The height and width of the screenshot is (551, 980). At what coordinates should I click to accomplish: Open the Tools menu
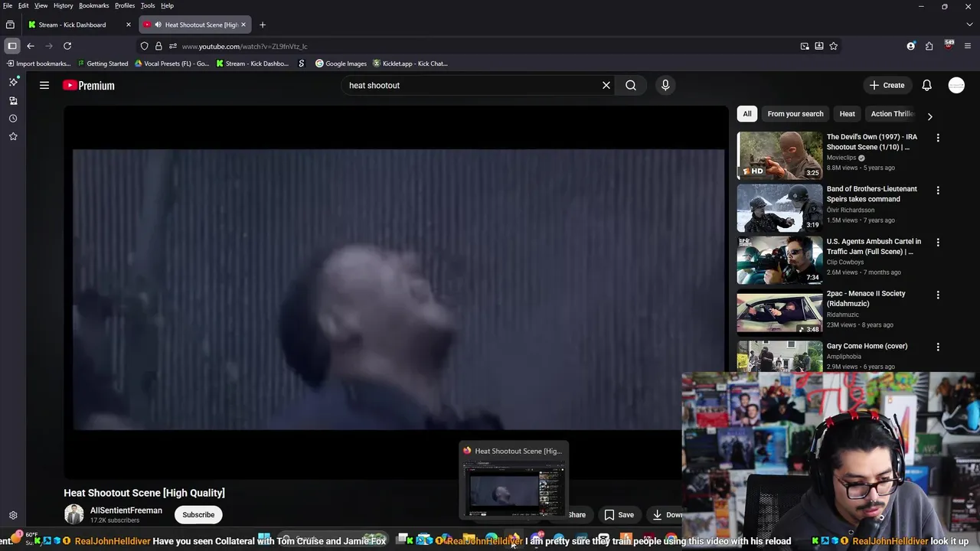148,5
